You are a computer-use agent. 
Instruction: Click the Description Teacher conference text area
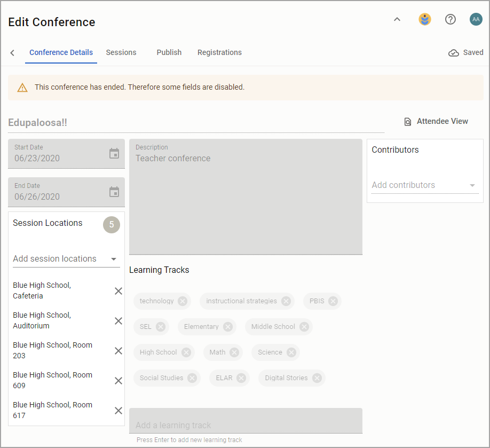click(246, 197)
